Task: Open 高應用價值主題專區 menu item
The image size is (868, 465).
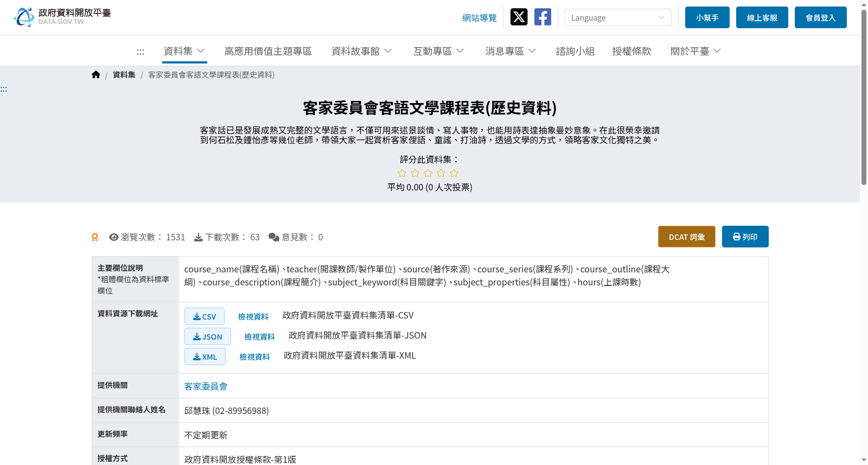Action: click(x=268, y=51)
